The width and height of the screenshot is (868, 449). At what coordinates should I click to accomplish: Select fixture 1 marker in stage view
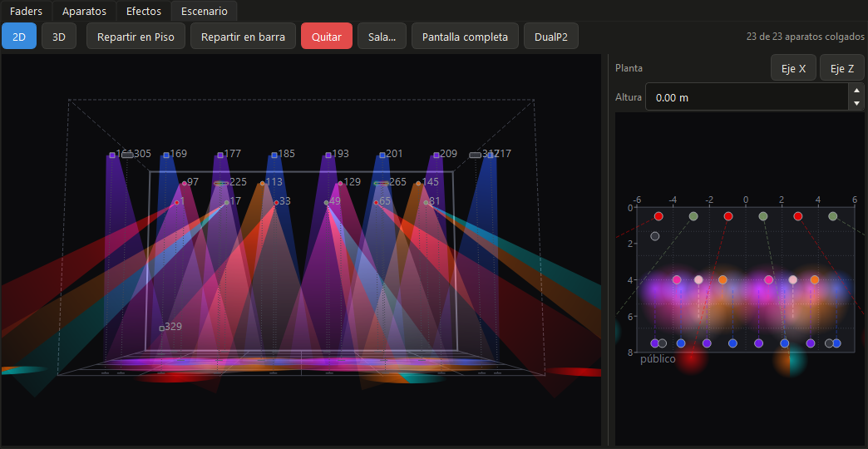(x=176, y=203)
